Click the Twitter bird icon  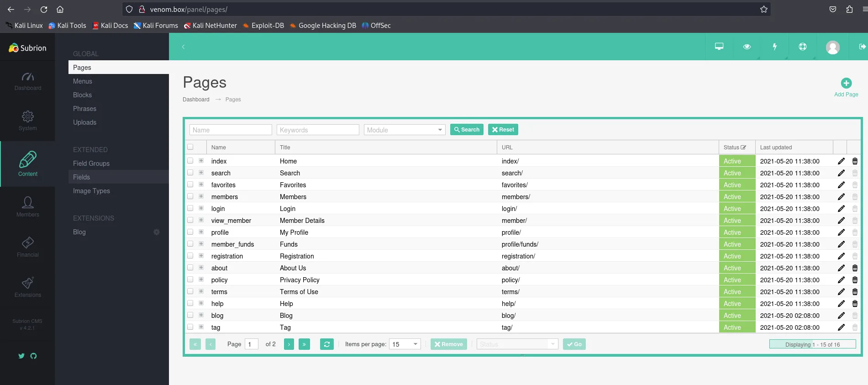(x=21, y=356)
